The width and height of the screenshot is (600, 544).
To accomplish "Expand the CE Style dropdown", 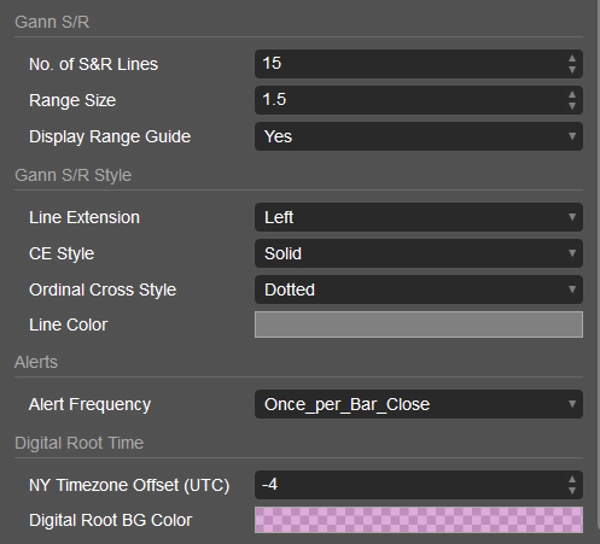I will pyautogui.click(x=418, y=254).
